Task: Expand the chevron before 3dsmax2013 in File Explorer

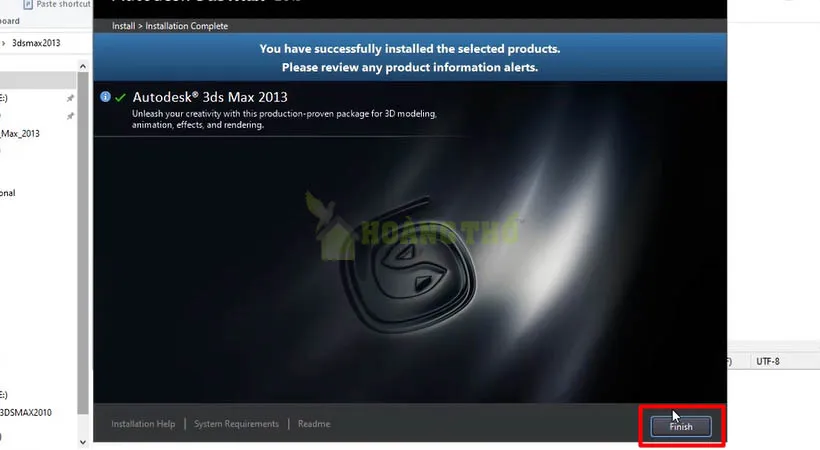Action: [4, 43]
